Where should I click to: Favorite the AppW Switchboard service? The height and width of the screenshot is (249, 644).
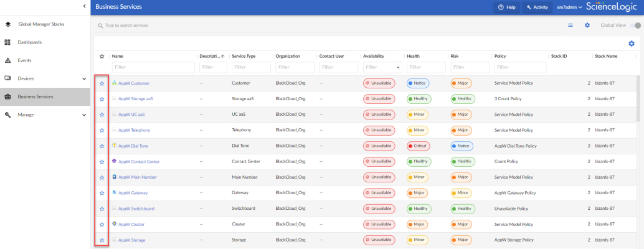pyautogui.click(x=102, y=209)
